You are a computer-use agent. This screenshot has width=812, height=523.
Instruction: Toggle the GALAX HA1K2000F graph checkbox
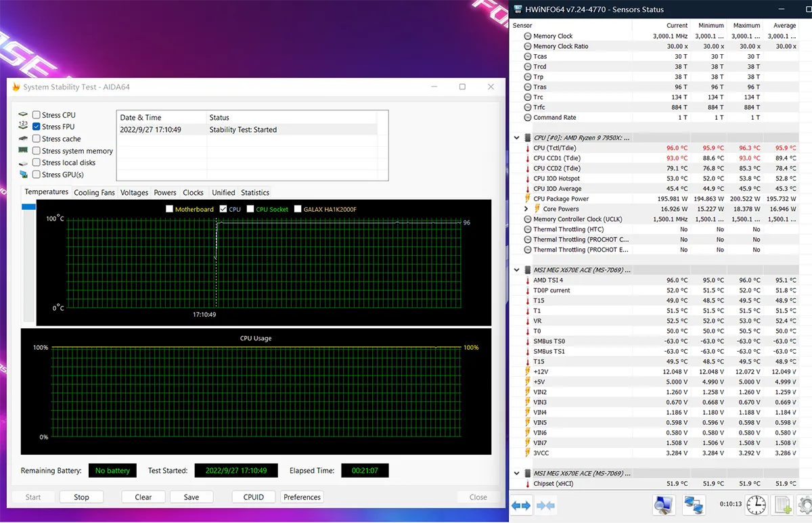point(297,209)
